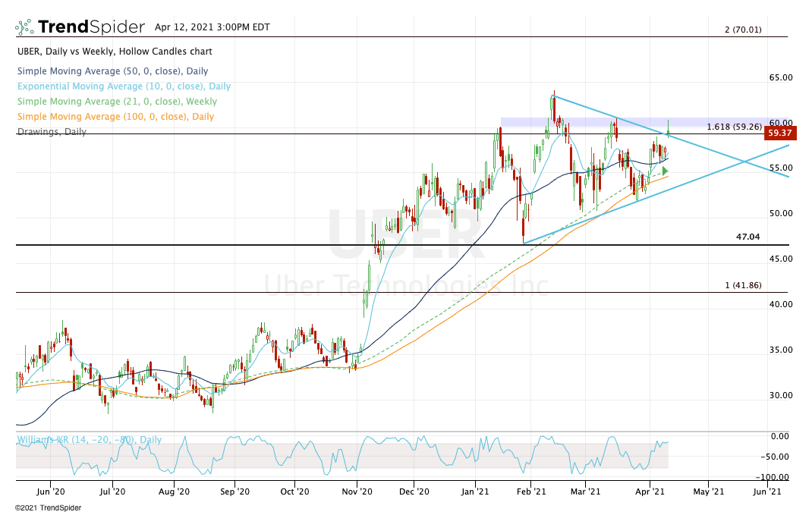Click the -100.00 Williams %R axis label
The height and width of the screenshot is (515, 812).
click(772, 477)
